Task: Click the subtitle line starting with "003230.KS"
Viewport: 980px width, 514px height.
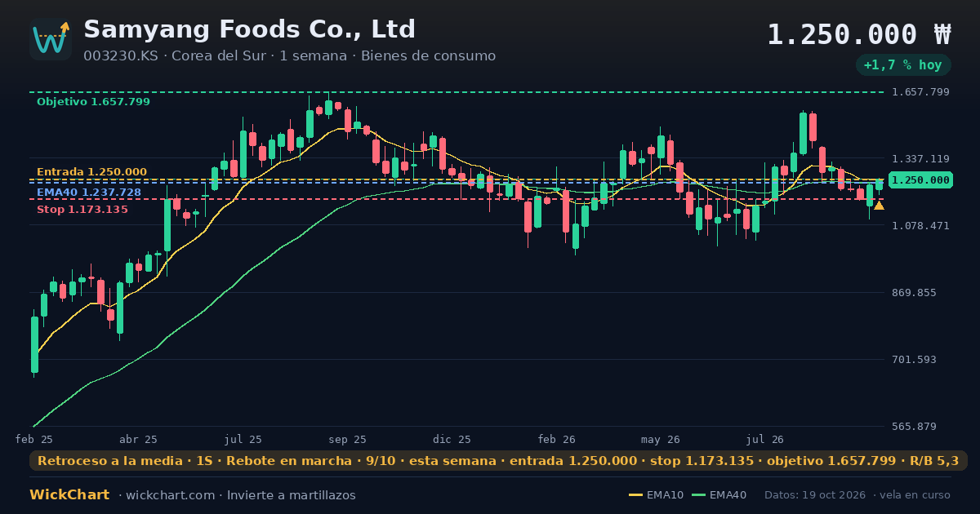Action: [x=289, y=56]
